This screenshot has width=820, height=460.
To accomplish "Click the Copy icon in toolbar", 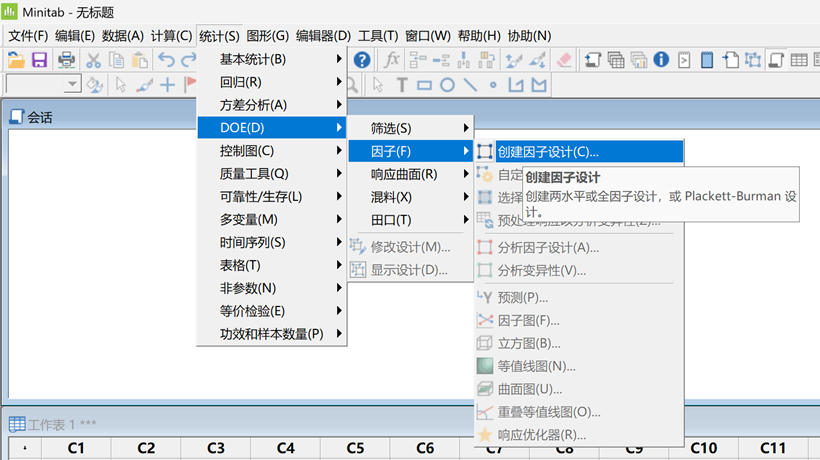I will click(x=116, y=60).
